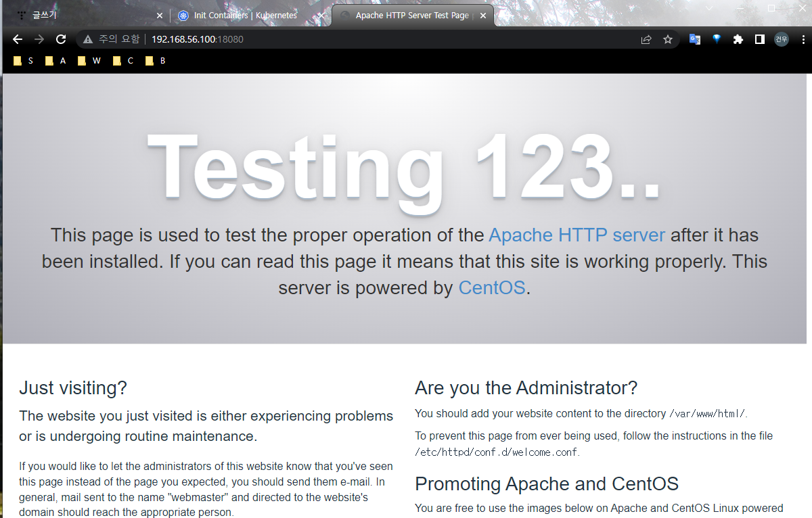The height and width of the screenshot is (518, 812).
Task: Click the blue gem extension icon
Action: pos(717,39)
